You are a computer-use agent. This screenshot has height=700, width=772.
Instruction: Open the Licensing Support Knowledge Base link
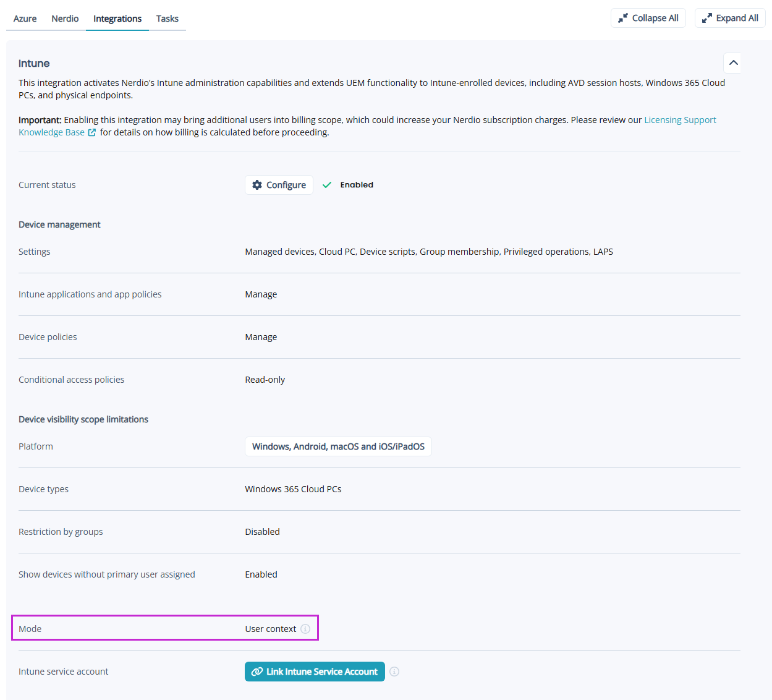click(680, 119)
